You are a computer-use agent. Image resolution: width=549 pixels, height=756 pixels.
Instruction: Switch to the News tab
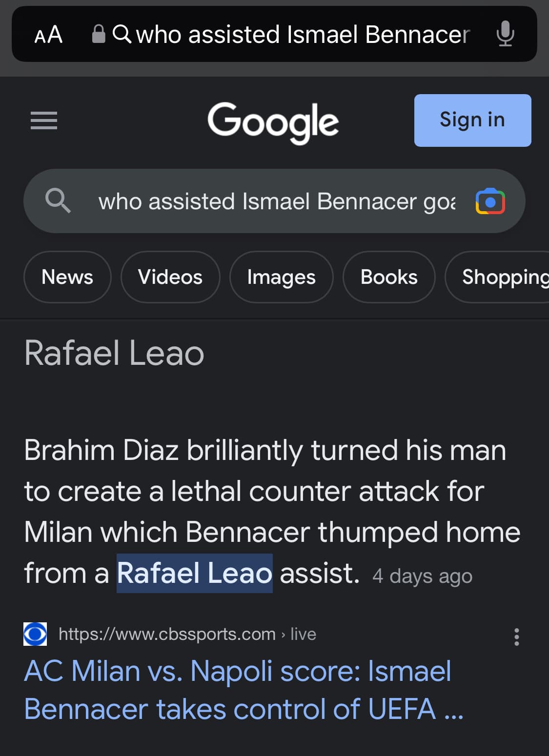tap(67, 277)
